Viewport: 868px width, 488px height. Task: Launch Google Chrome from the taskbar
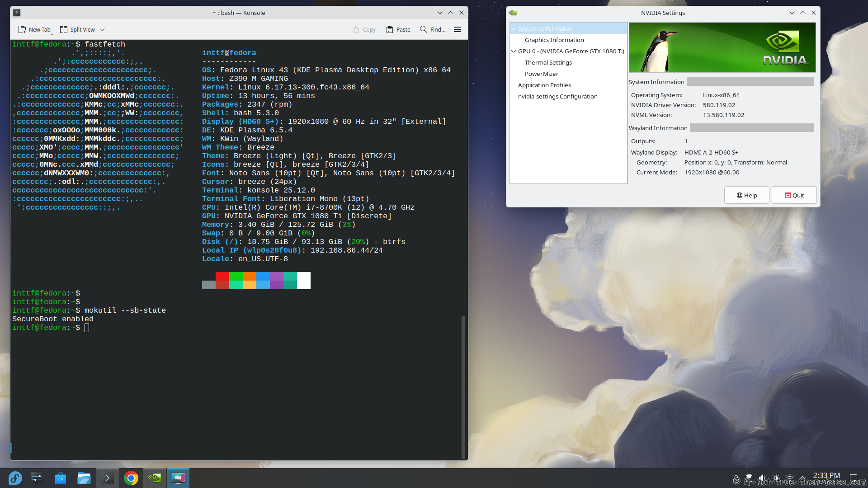pyautogui.click(x=131, y=478)
